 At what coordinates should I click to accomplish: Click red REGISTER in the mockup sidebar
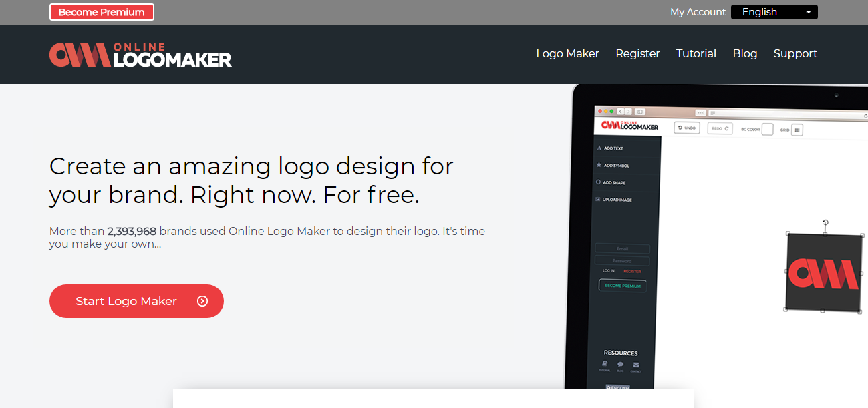[x=632, y=272]
